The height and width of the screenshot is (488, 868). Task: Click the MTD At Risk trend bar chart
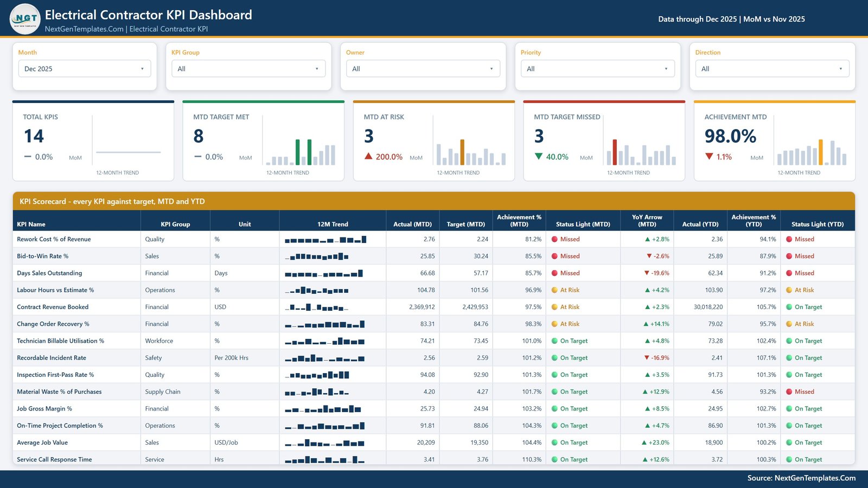click(471, 152)
